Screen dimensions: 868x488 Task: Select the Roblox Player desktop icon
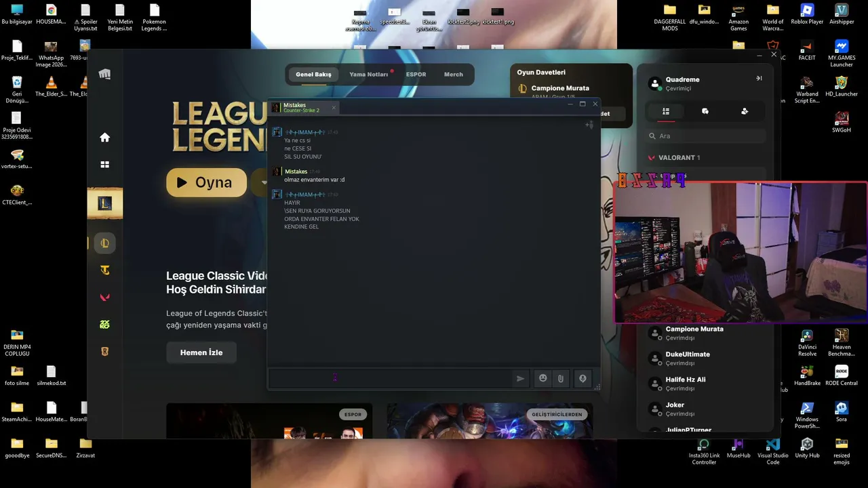[x=807, y=15]
